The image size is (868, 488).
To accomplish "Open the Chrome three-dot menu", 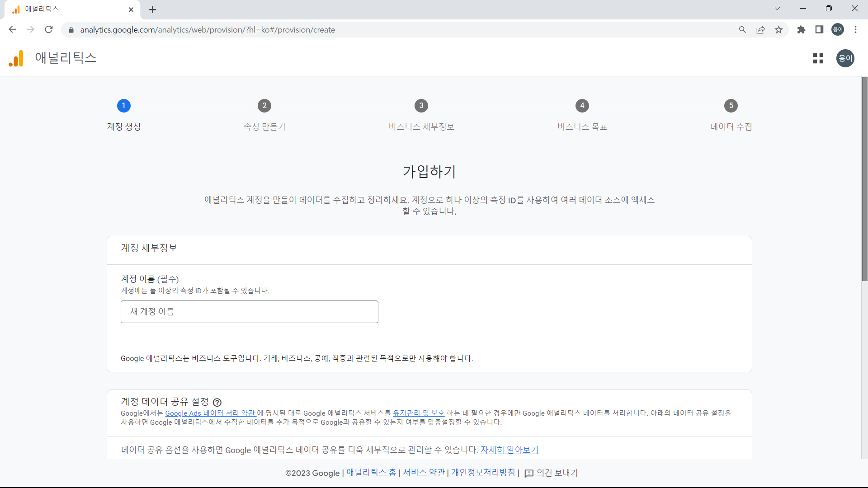I will tap(856, 29).
